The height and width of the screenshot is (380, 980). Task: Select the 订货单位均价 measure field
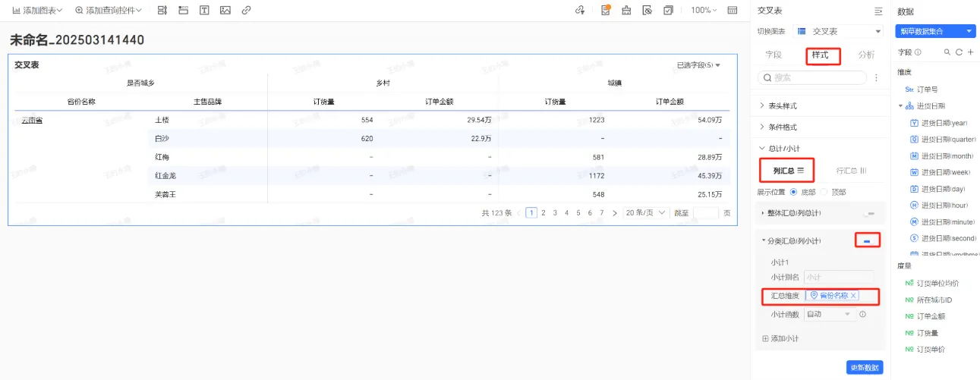click(931, 283)
